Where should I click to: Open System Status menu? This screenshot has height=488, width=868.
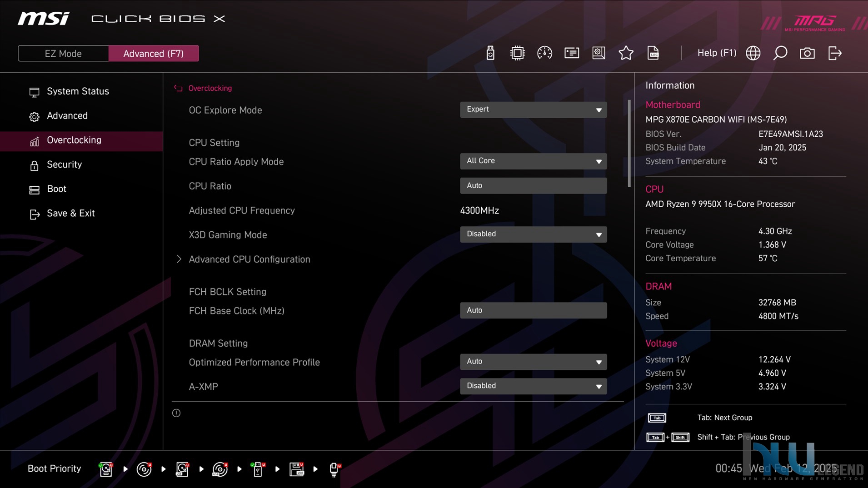tap(78, 91)
